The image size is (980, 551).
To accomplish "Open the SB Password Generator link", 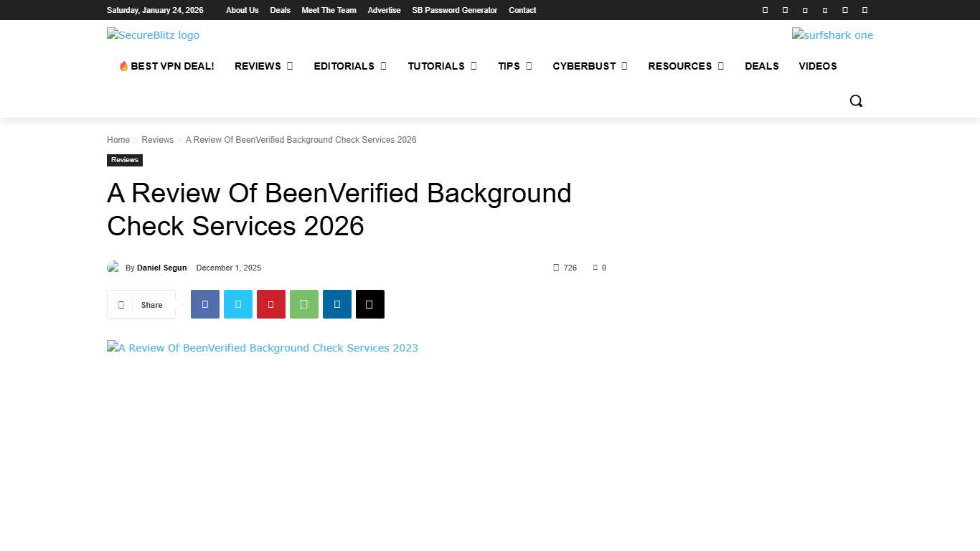I will (x=454, y=10).
